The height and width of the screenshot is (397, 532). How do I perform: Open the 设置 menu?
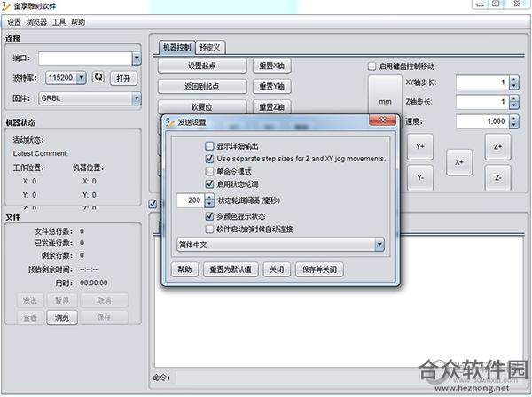(14, 22)
